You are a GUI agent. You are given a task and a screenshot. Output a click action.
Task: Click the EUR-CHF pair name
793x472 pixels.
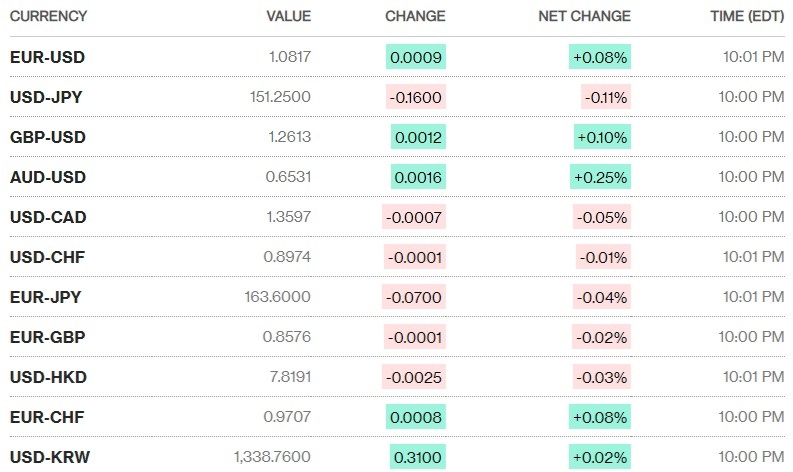tap(47, 417)
